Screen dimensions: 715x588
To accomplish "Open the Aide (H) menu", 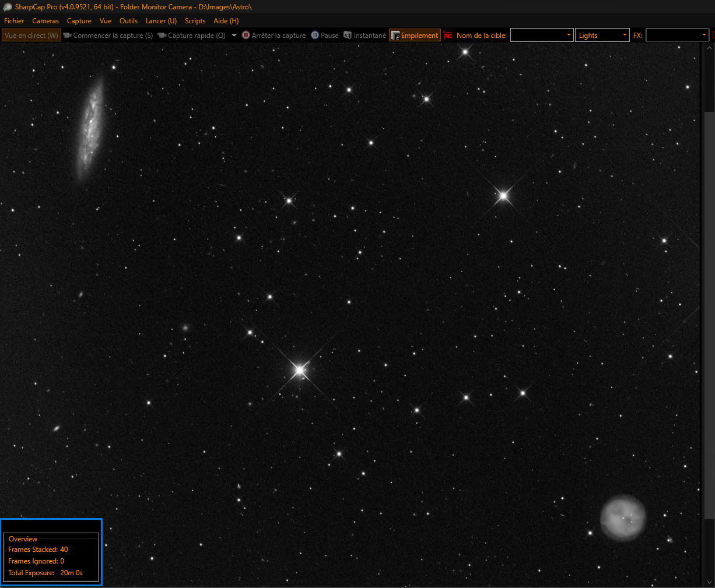I will pyautogui.click(x=226, y=21).
